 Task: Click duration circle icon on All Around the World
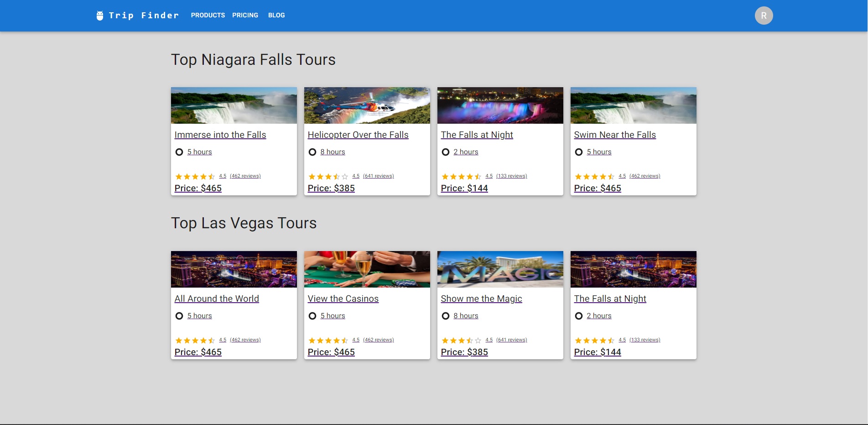click(x=179, y=316)
